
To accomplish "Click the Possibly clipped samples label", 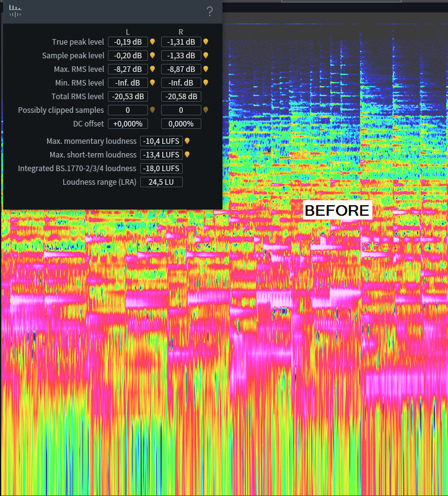I will [x=61, y=110].
